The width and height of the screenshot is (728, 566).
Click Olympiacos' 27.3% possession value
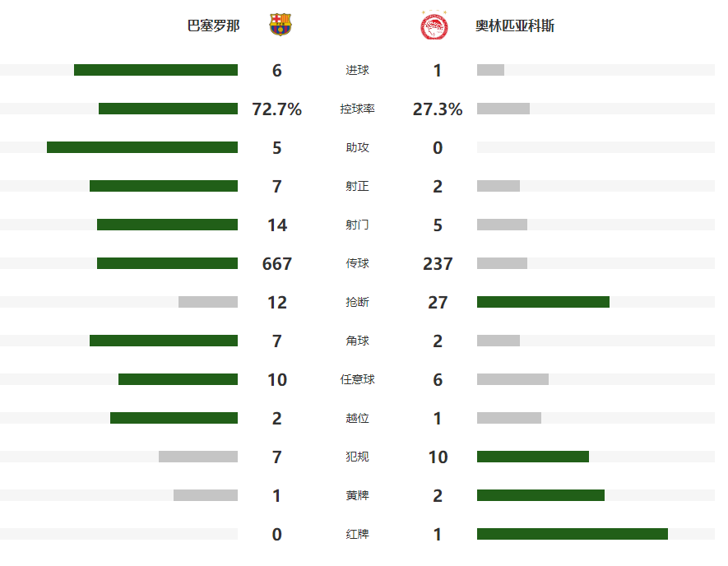tap(438, 109)
